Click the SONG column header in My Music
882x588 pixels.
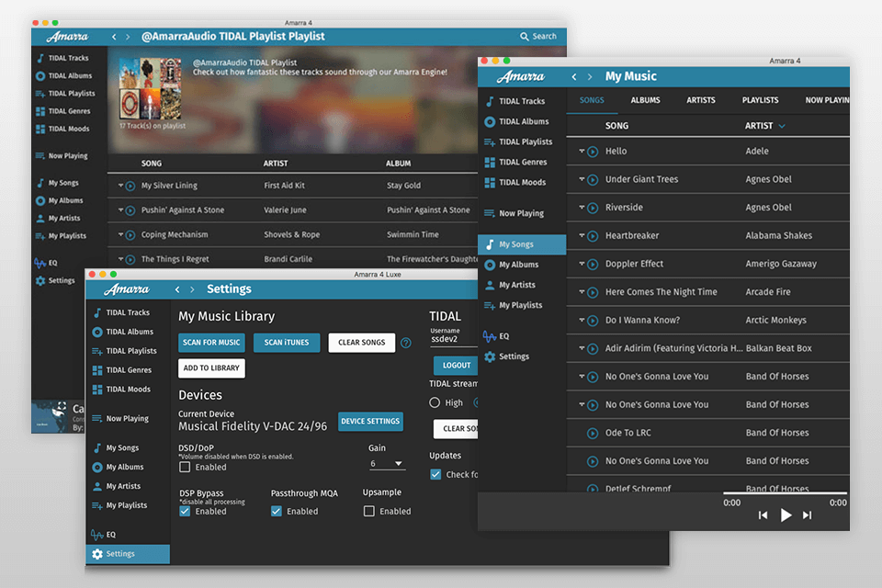[616, 126]
